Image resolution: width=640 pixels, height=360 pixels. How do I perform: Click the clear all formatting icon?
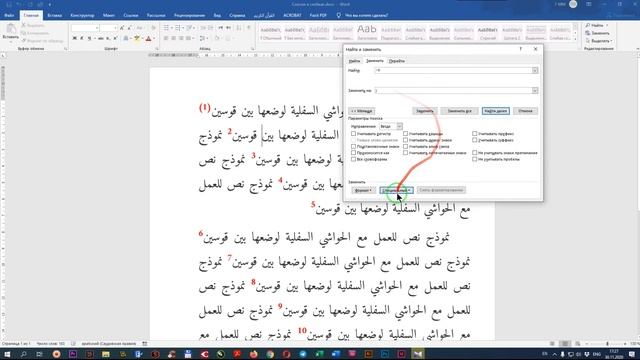(153, 28)
